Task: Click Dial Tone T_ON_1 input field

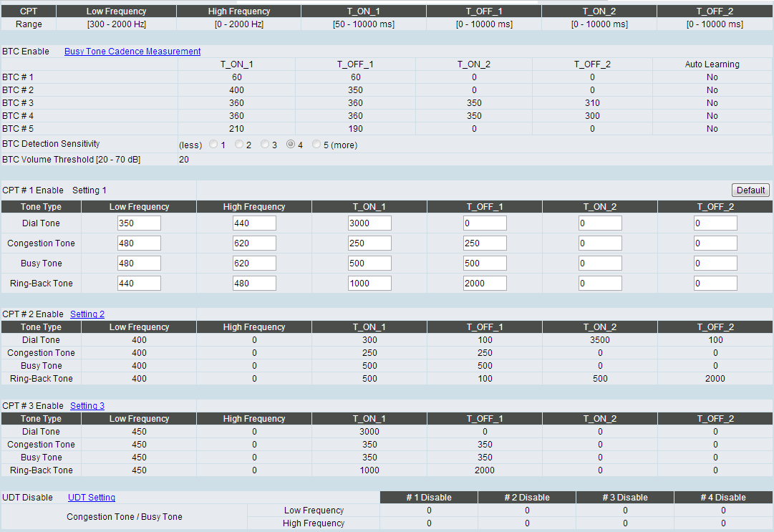Action: [369, 223]
